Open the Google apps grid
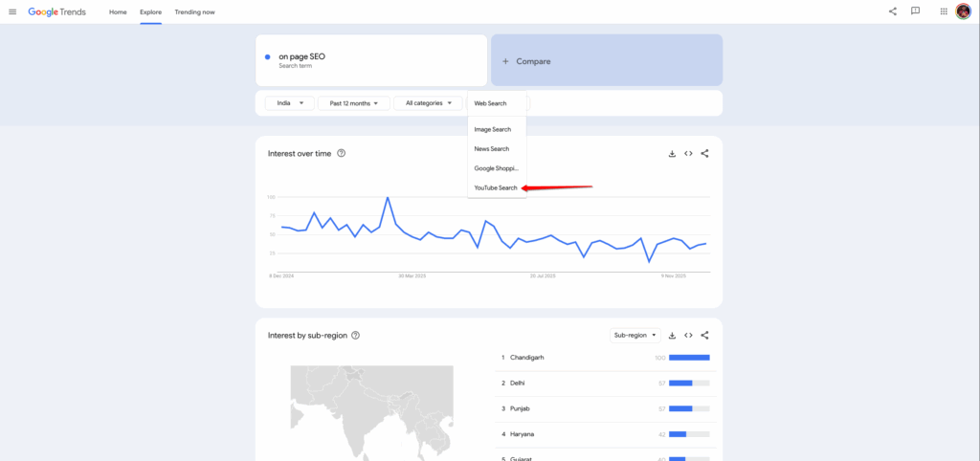980x461 pixels. [944, 11]
